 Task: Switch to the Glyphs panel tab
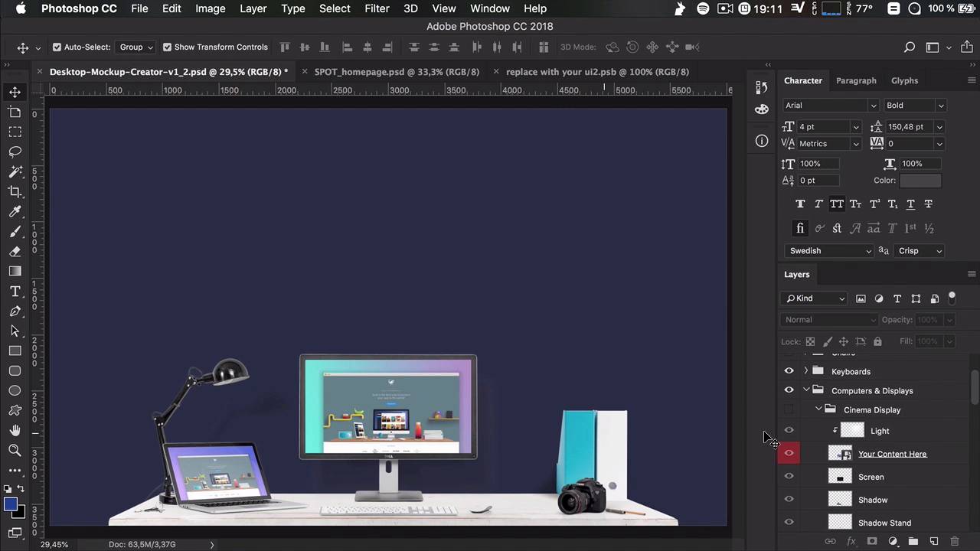pyautogui.click(x=904, y=80)
